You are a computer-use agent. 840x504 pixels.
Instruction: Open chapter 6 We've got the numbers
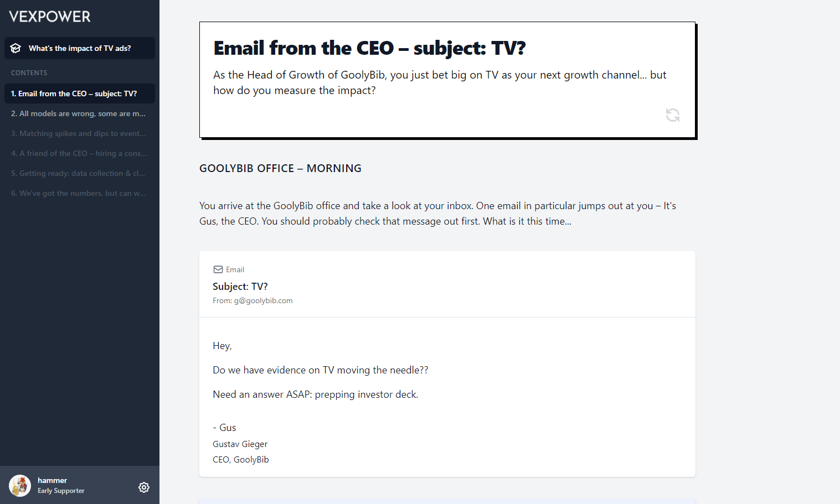(x=80, y=193)
